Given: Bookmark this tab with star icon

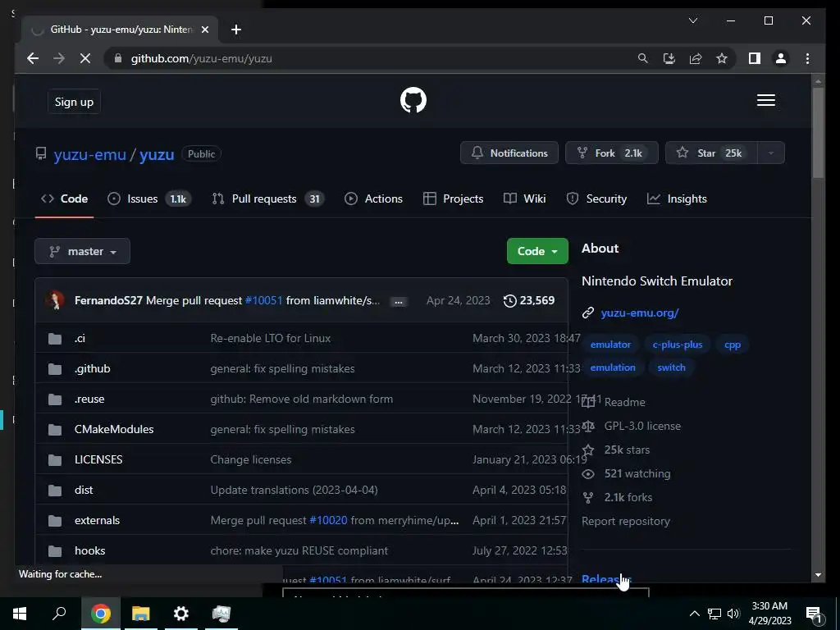Looking at the screenshot, I should coord(722,58).
